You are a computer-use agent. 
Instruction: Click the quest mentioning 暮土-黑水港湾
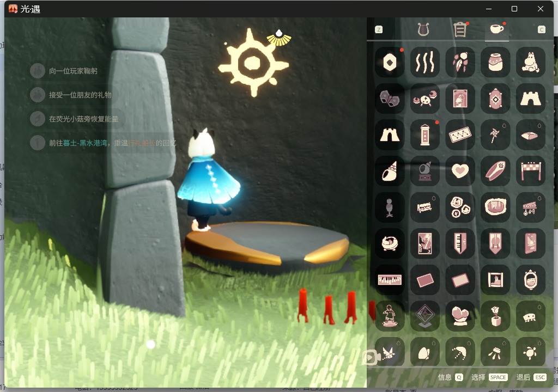point(112,143)
